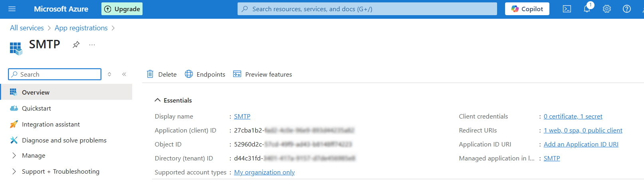Viewport: 644px width, 182px height.
Task: Click the Object ID value
Action: point(293,144)
